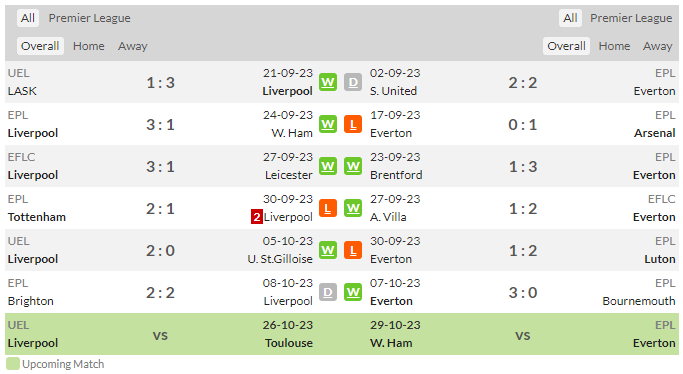Select the right Overall filter tab
This screenshot has width=683, height=374.
click(566, 46)
